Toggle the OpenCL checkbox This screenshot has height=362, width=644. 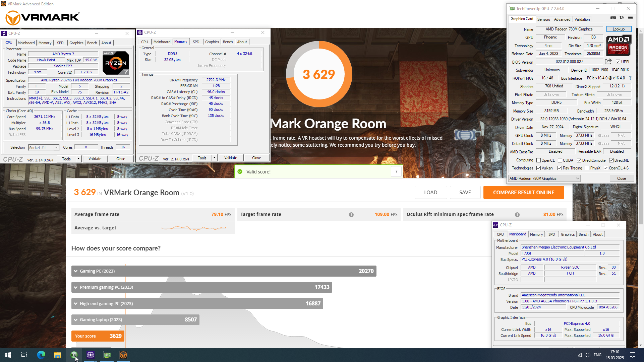coord(538,160)
